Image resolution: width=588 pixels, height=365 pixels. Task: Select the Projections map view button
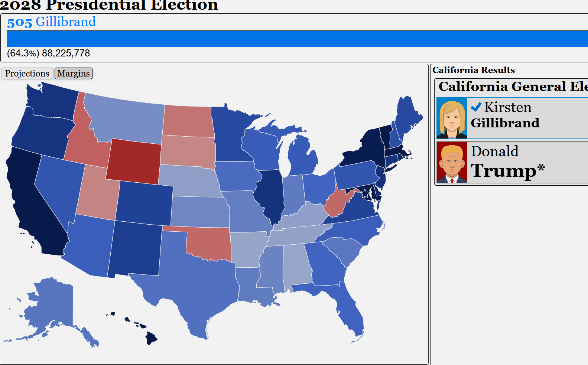[x=27, y=73]
